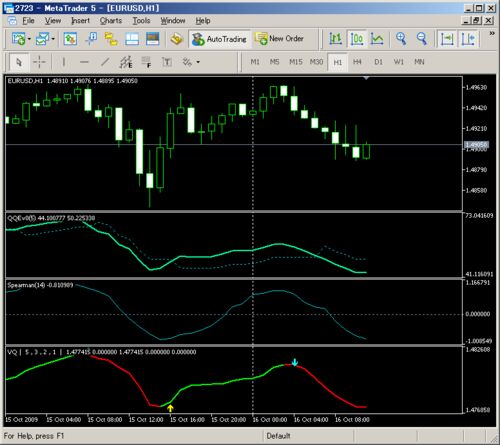The image size is (500, 445).
Task: Open the Tools menu
Action: pyautogui.click(x=141, y=21)
